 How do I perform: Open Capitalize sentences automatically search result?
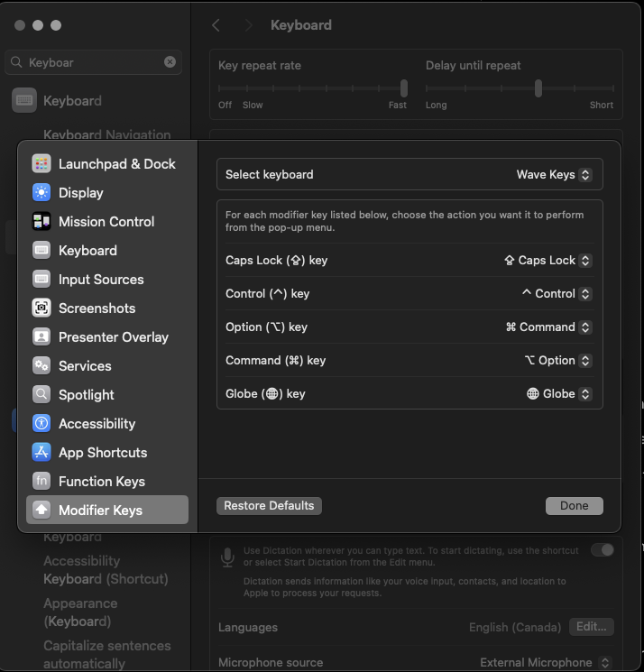click(x=107, y=654)
